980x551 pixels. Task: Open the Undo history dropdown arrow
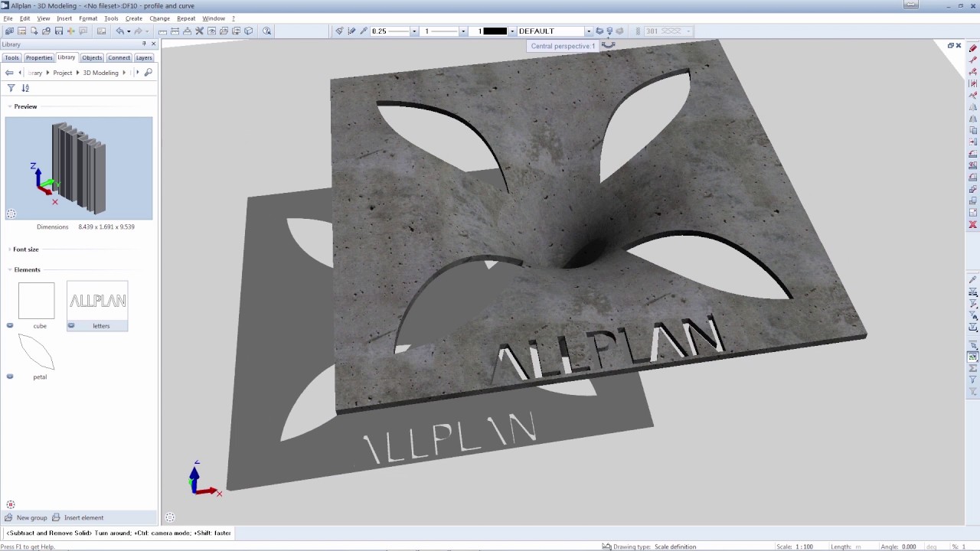[x=129, y=31]
